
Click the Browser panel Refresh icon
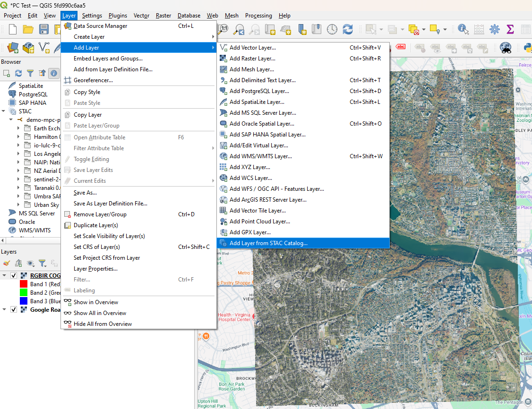pyautogui.click(x=18, y=73)
